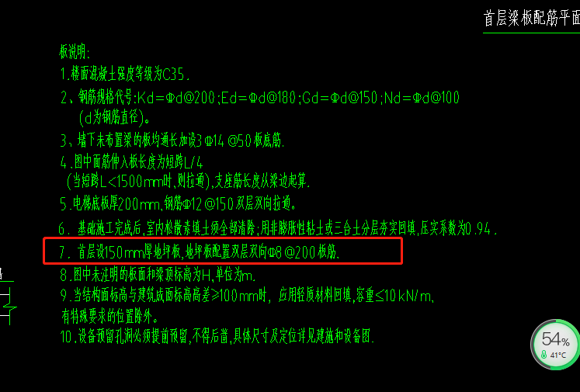Click note 9 with ≤10kN/m limit
This screenshot has width=580, height=392.
[x=247, y=297]
